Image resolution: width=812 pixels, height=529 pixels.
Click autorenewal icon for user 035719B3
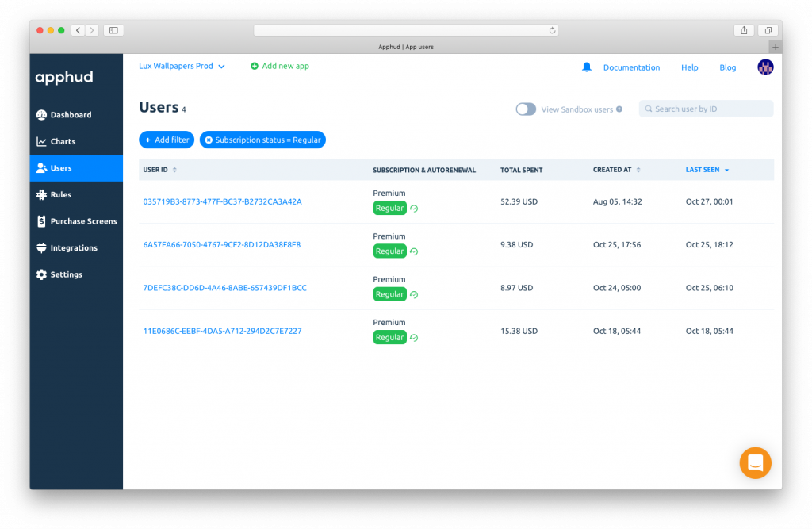click(414, 209)
